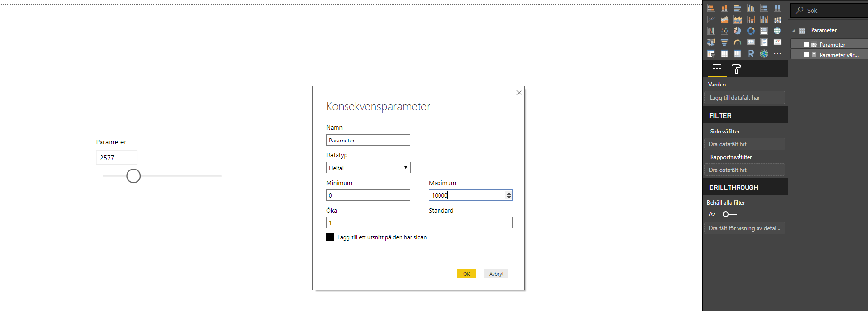This screenshot has width=868, height=311.
Task: Insert a stacked area chart visual
Action: (737, 19)
